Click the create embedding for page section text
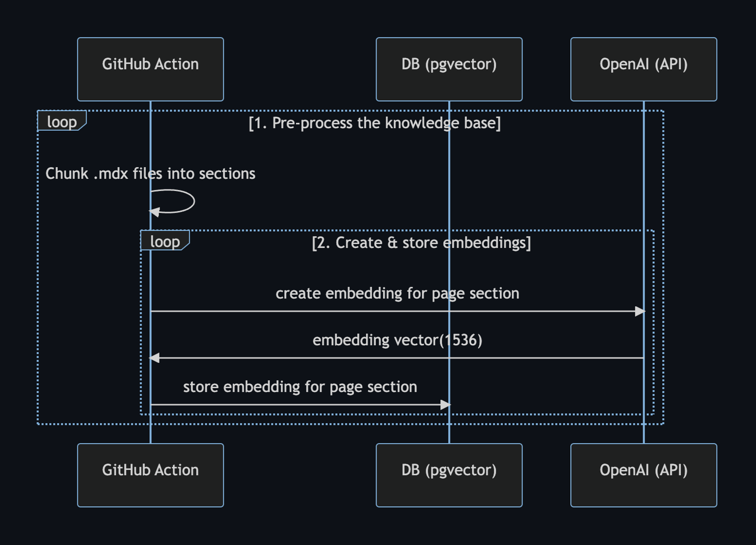This screenshot has height=545, width=756. point(398,293)
